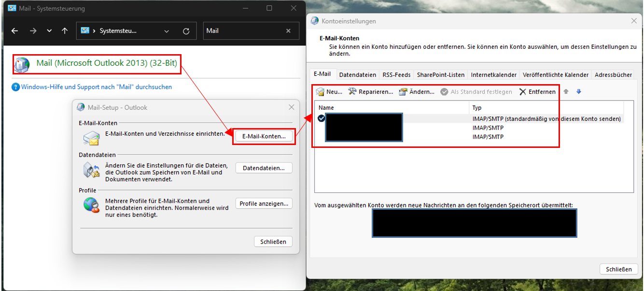Screen dimensions: 644x291
Task: Refresh the Systemsteuerung view
Action: 186,31
